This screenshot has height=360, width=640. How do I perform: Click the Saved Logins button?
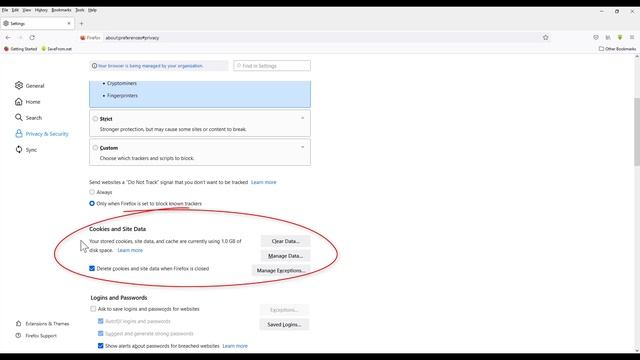(x=284, y=324)
